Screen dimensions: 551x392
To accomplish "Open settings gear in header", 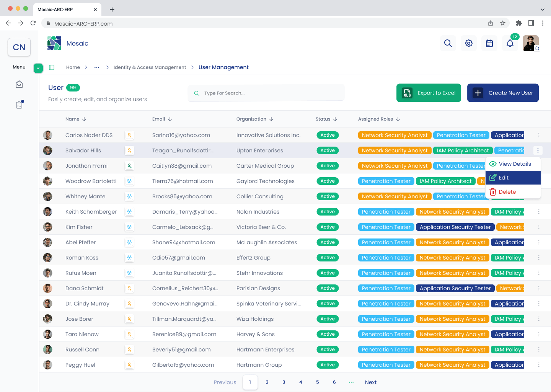I will point(469,43).
